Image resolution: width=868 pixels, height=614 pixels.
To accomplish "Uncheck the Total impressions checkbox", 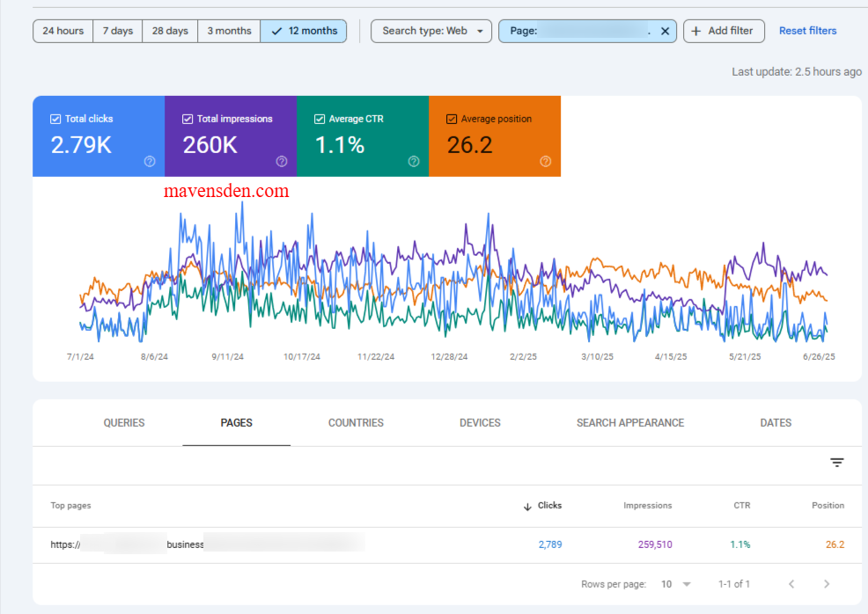I will click(x=188, y=119).
